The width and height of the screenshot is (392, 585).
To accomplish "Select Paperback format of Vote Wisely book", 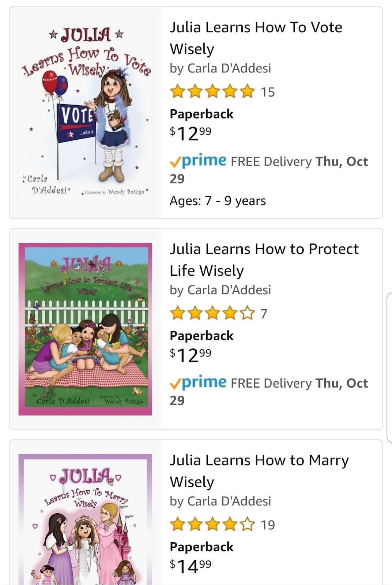I will (201, 114).
